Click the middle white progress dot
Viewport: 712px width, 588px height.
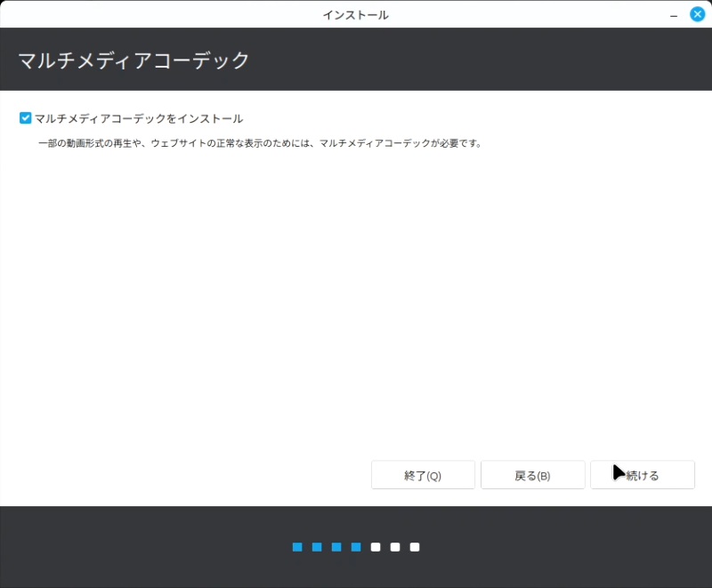point(395,547)
